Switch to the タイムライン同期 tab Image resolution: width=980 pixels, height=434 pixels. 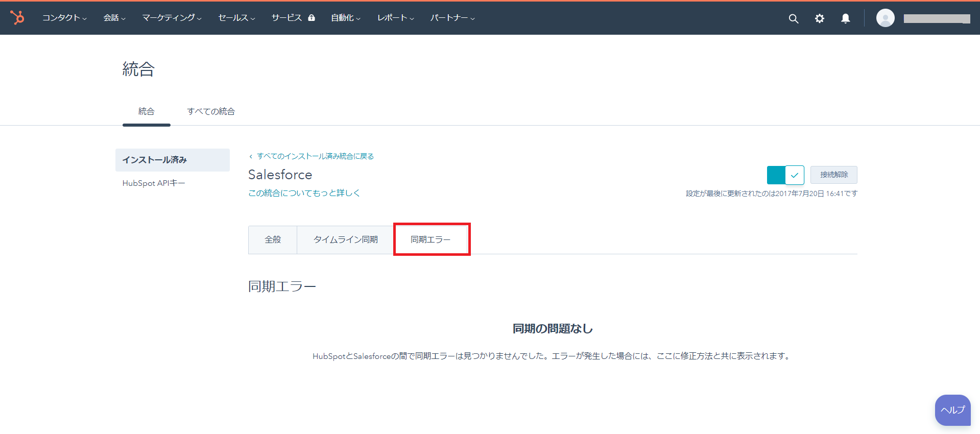pyautogui.click(x=345, y=239)
